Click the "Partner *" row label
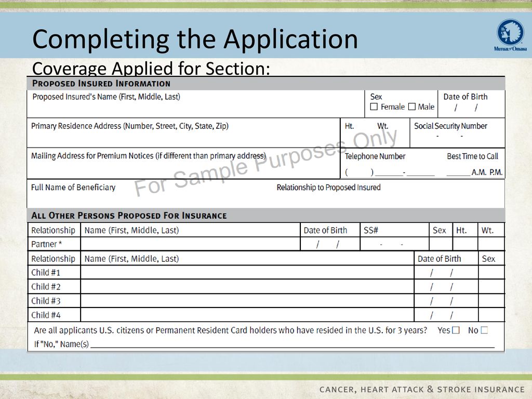Image resolution: width=532 pixels, height=399 pixels. tap(46, 244)
